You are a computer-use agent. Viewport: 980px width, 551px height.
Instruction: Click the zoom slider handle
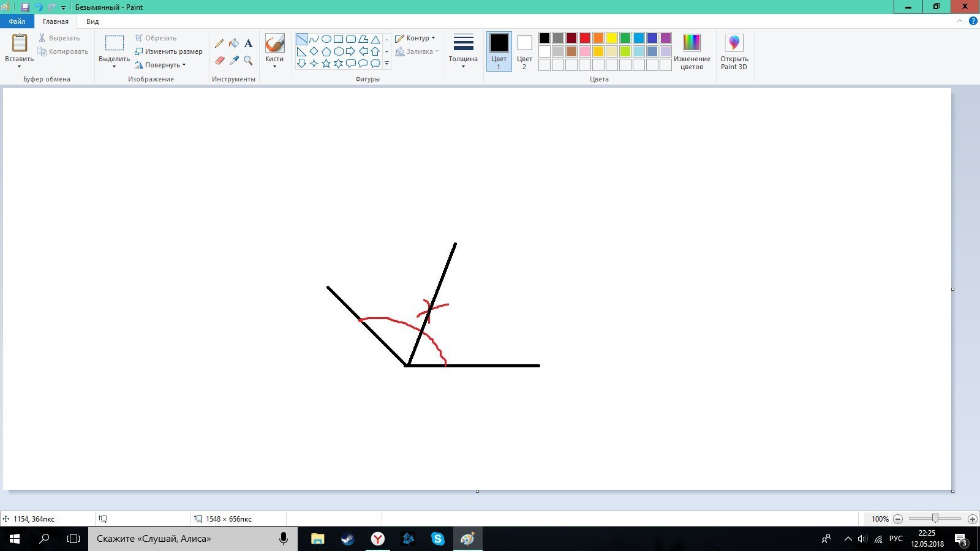935,519
